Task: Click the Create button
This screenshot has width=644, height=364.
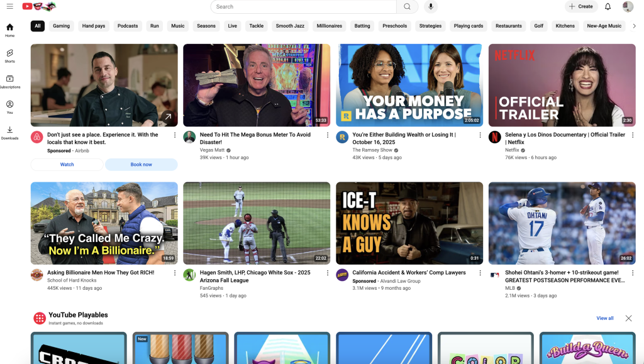Action: pos(580,6)
